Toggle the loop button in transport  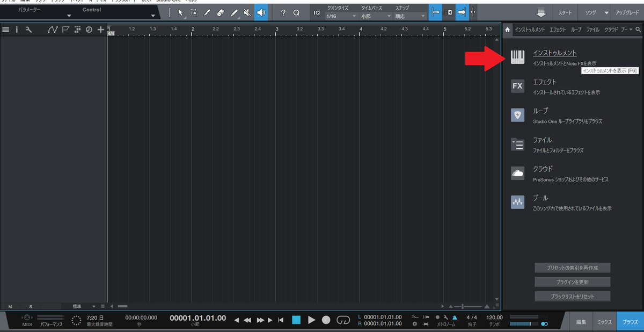point(343,320)
